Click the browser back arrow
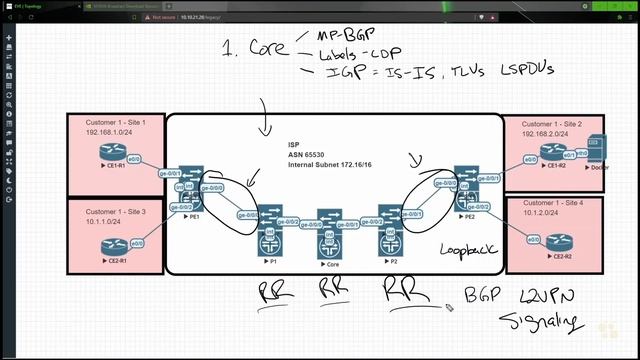The image size is (640, 360). pyautogui.click(x=10, y=17)
